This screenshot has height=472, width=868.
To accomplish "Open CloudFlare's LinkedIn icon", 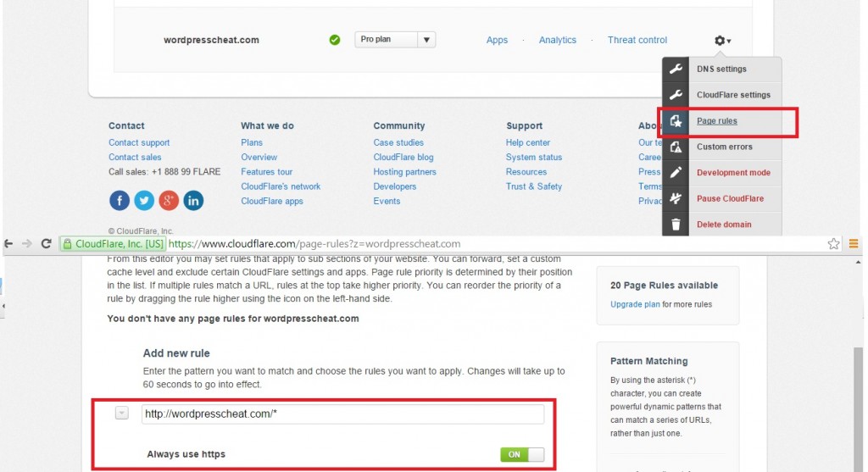I will tap(193, 200).
